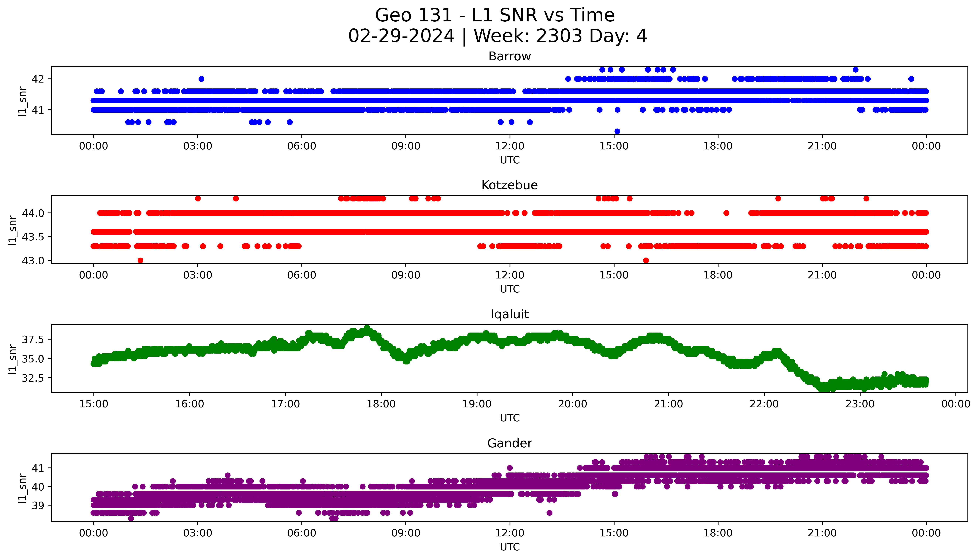Screen dimensions: 978x560
Task: Click the UTC label under the Barrow plot
Action: click(509, 160)
